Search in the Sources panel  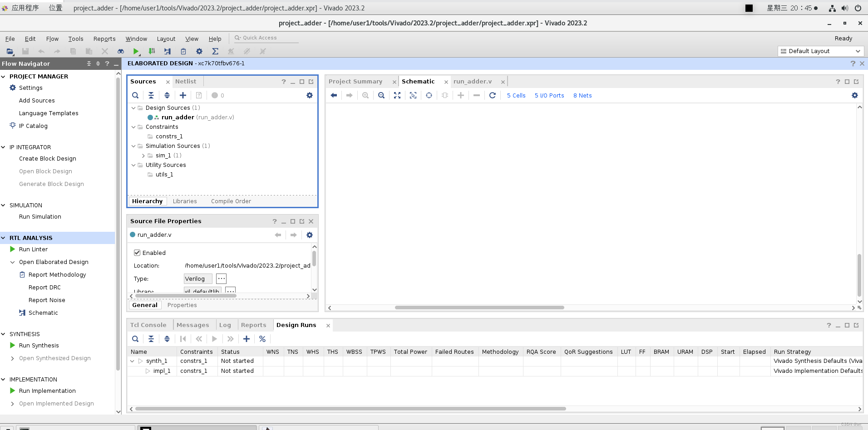coord(135,95)
